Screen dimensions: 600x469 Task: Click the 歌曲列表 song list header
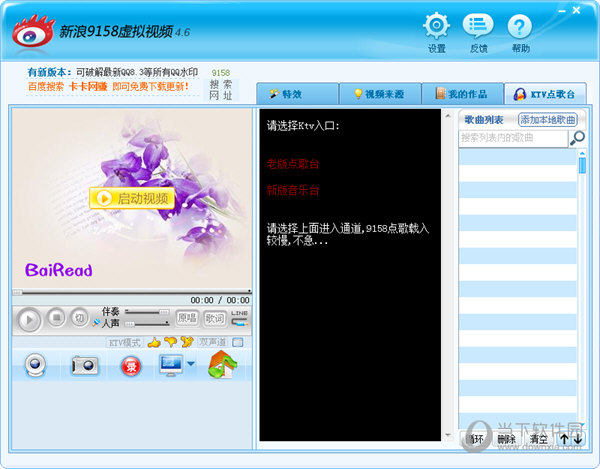click(484, 120)
